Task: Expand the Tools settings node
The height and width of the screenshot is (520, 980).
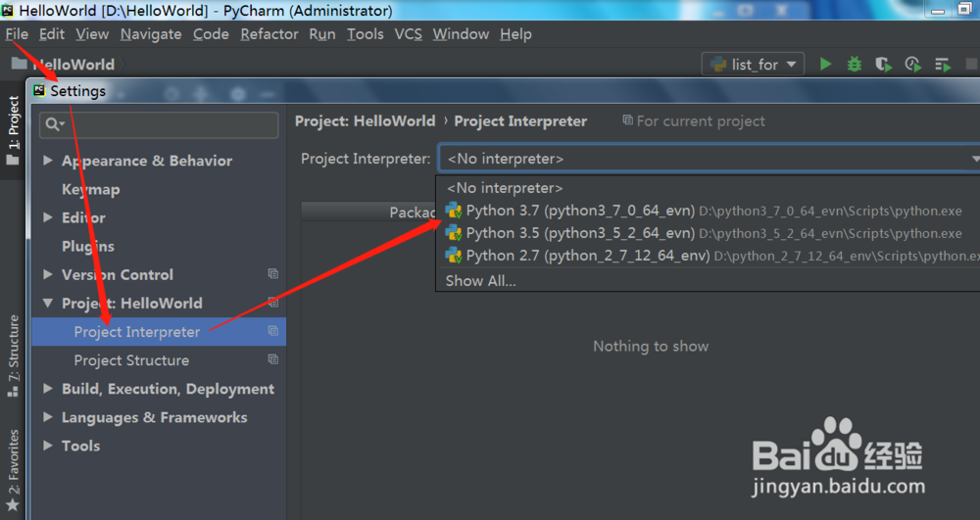Action: pos(47,446)
